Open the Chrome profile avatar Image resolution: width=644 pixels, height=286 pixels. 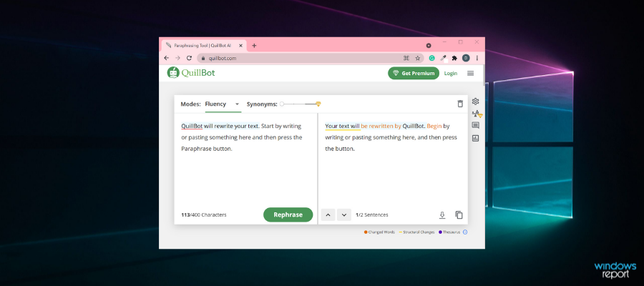tap(466, 58)
